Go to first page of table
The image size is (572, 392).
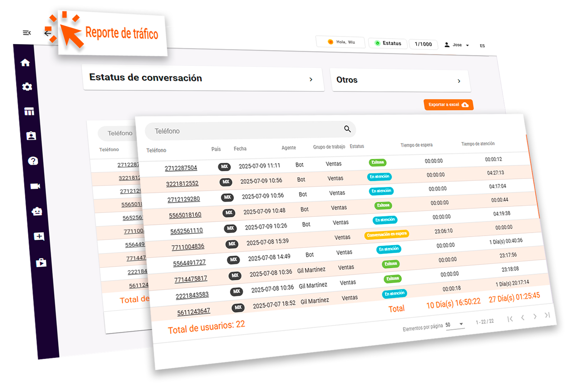coord(510,319)
